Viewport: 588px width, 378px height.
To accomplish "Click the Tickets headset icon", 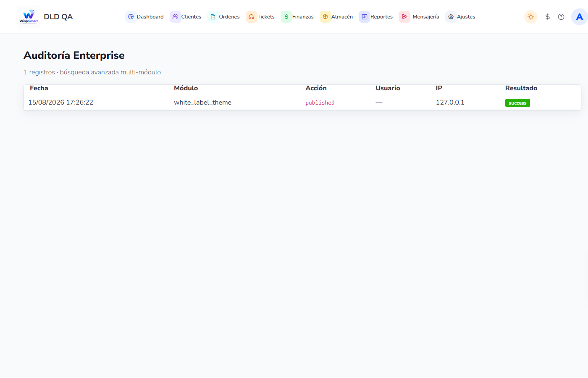I will coord(251,17).
